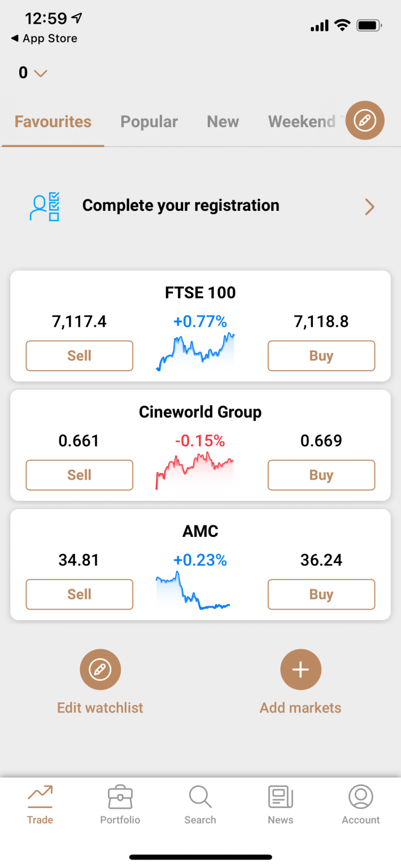Open the New markets tab
401x868 pixels.
click(223, 121)
